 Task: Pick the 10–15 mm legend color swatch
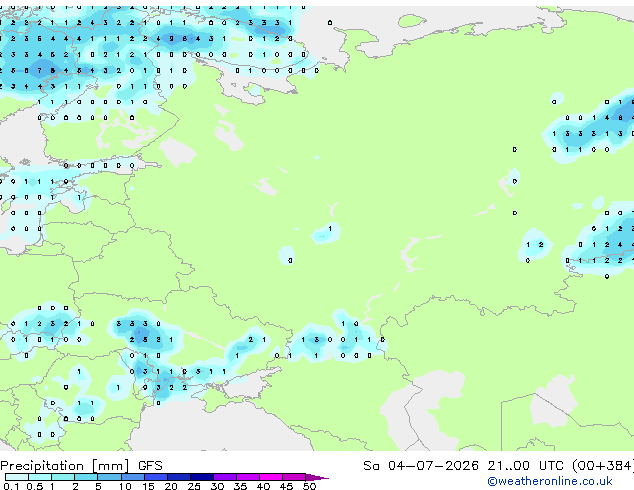[x=133, y=477]
